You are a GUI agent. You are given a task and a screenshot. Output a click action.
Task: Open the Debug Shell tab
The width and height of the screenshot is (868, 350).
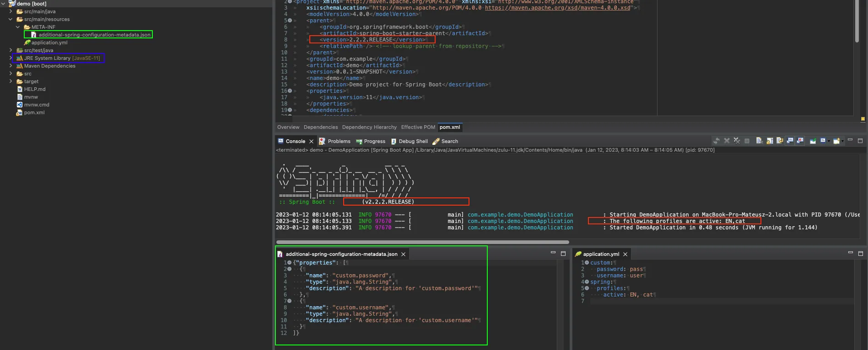click(x=409, y=141)
